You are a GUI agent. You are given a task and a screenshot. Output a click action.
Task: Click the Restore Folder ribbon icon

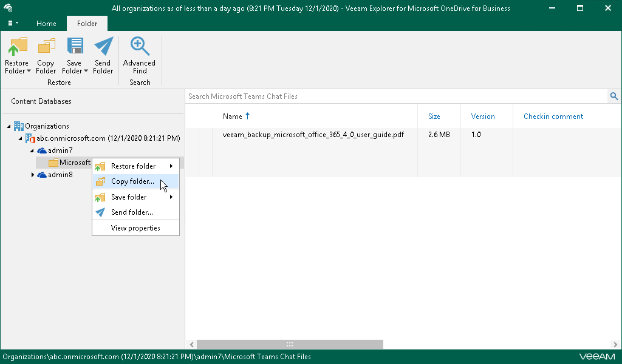coord(18,47)
